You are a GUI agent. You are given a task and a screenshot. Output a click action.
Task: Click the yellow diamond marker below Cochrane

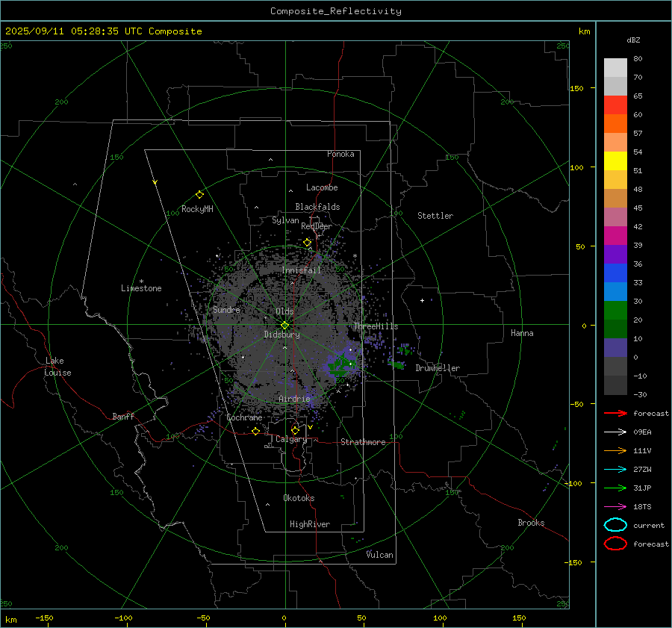(255, 432)
